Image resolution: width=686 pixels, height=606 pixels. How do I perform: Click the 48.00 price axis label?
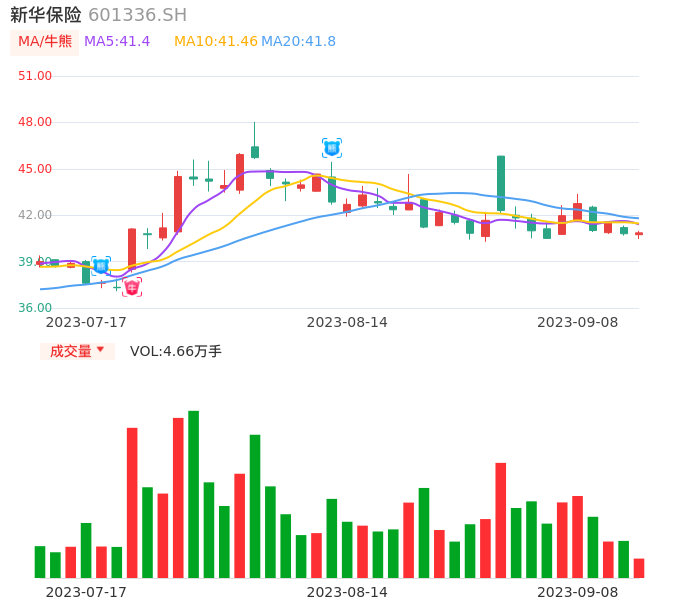point(35,122)
